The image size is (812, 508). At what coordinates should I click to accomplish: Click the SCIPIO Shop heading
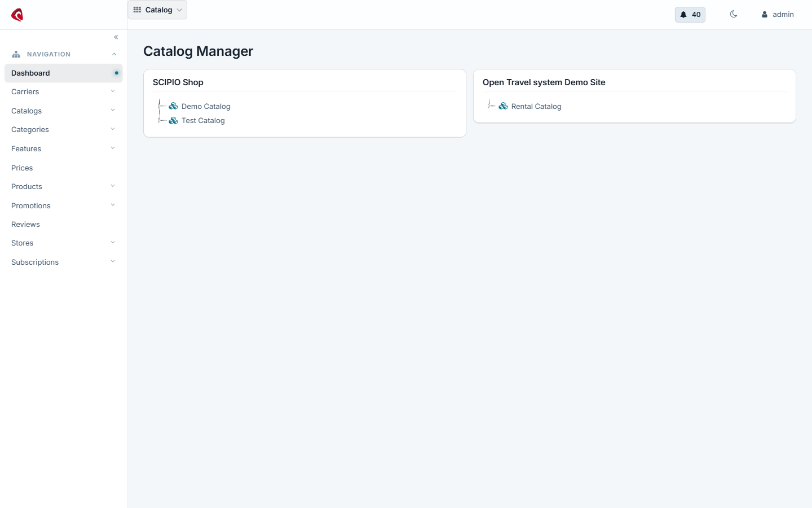pos(178,82)
